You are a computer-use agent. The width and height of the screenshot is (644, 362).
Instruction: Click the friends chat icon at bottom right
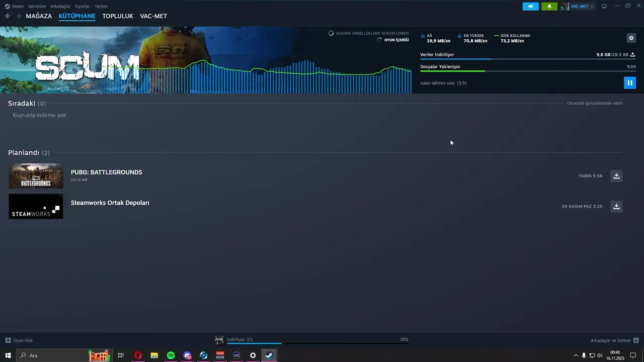click(x=636, y=340)
